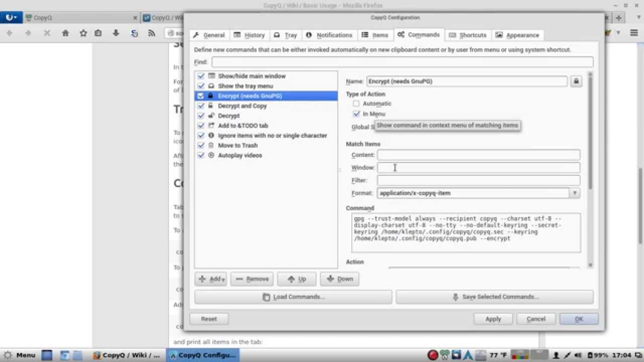Click the red record icon in the system tray

click(x=432, y=355)
